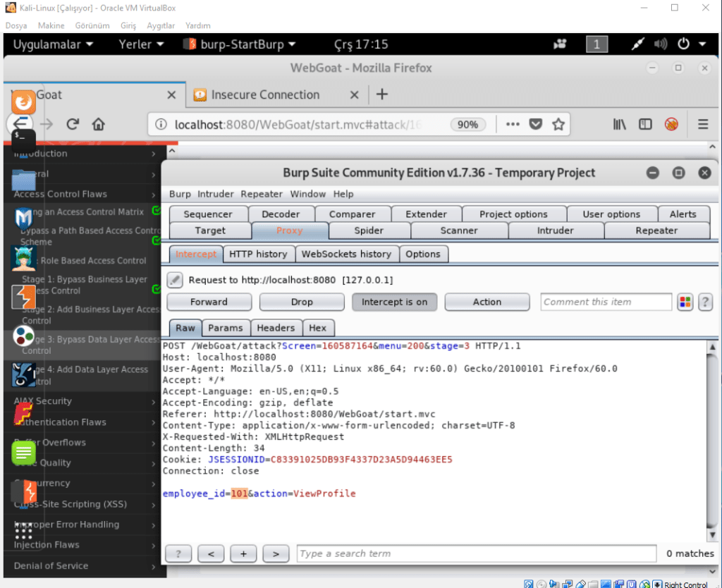Toggle the Intercept is on button

[394, 302]
